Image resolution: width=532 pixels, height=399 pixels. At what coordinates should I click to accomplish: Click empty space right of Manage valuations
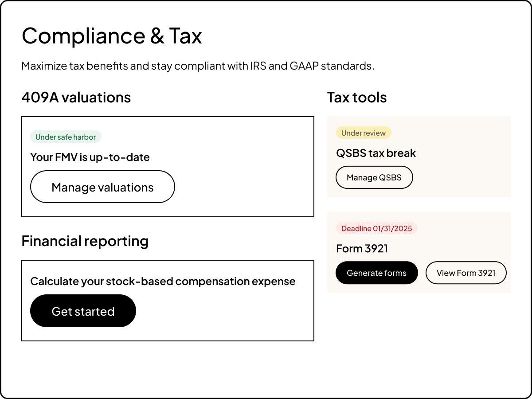click(244, 187)
